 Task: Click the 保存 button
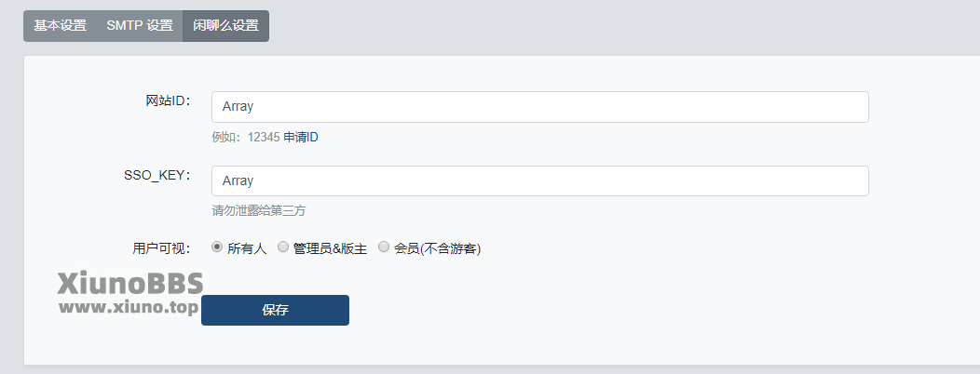tap(275, 311)
